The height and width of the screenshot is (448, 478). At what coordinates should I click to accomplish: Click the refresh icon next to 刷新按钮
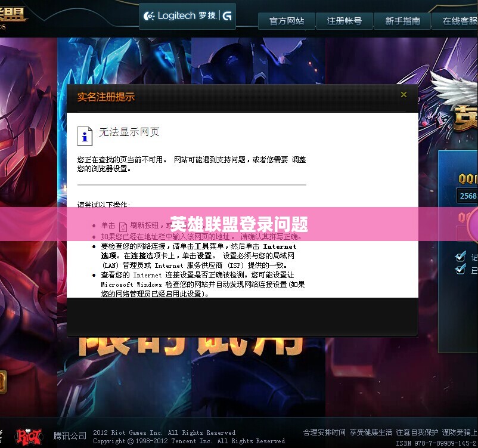(x=123, y=227)
